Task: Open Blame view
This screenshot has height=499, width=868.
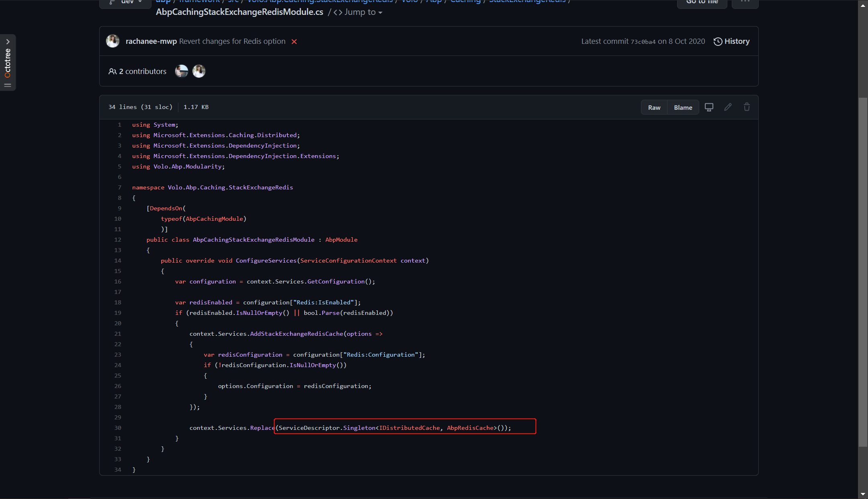Action: [x=683, y=107]
